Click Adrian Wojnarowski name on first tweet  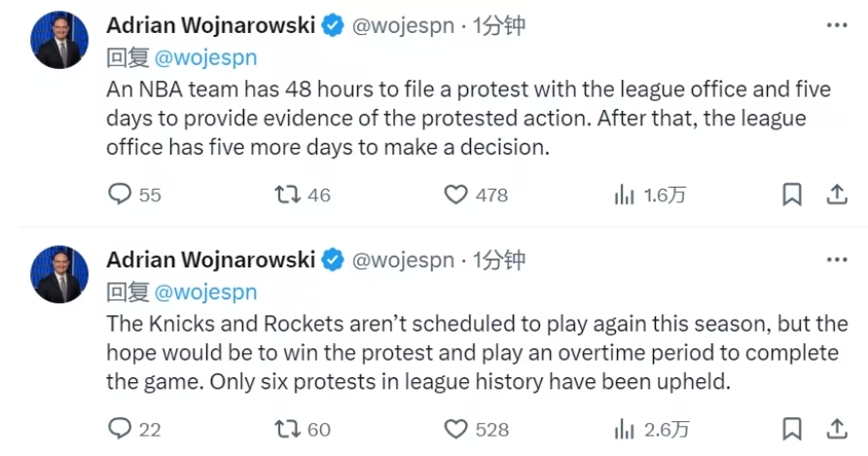coord(210,26)
